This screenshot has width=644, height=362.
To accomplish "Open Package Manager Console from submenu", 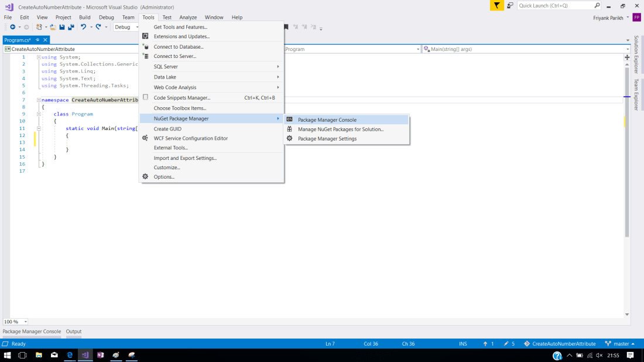I will pyautogui.click(x=327, y=119).
